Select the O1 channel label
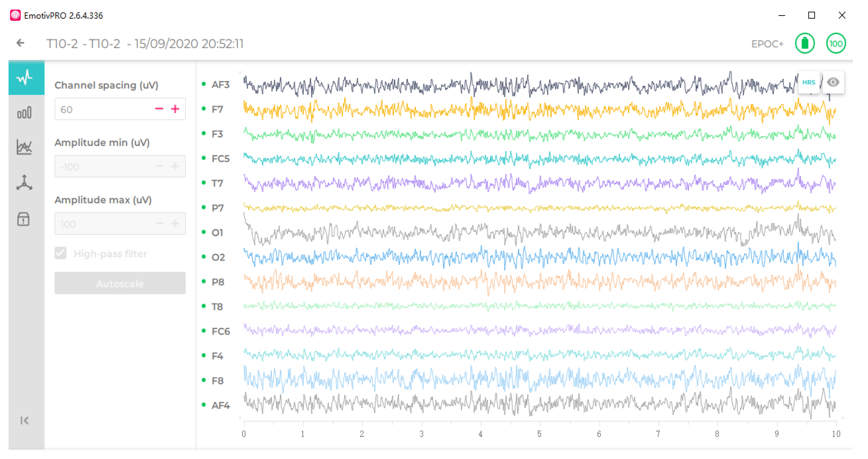The width and height of the screenshot is (868, 459). click(217, 233)
